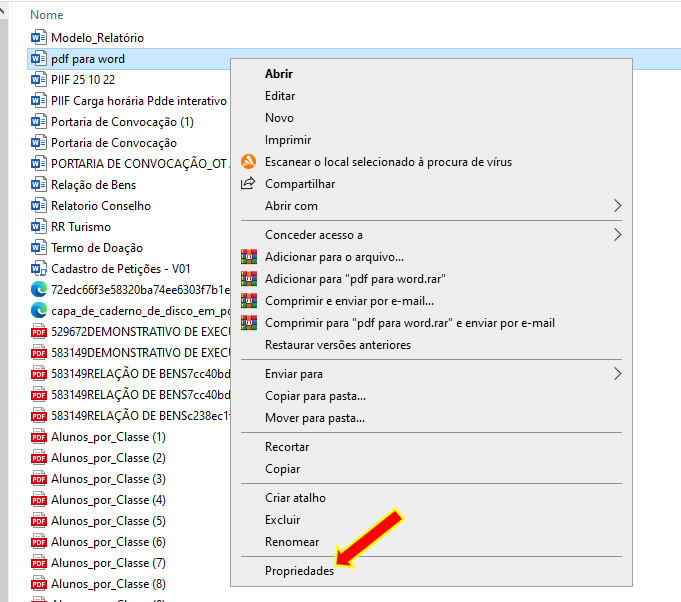The image size is (681, 602).
Task: Expand the Enviar para submenu arrow
Action: pyautogui.click(x=617, y=374)
